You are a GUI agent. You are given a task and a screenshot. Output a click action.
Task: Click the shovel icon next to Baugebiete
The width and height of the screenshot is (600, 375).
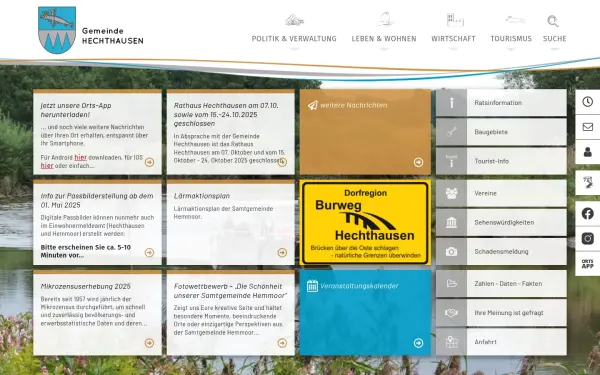tap(452, 132)
